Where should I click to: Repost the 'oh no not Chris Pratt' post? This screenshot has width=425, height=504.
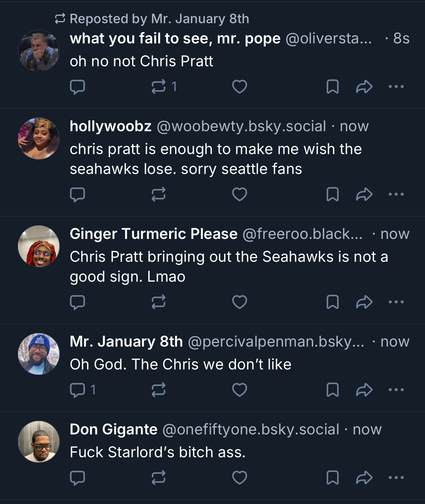(x=159, y=87)
